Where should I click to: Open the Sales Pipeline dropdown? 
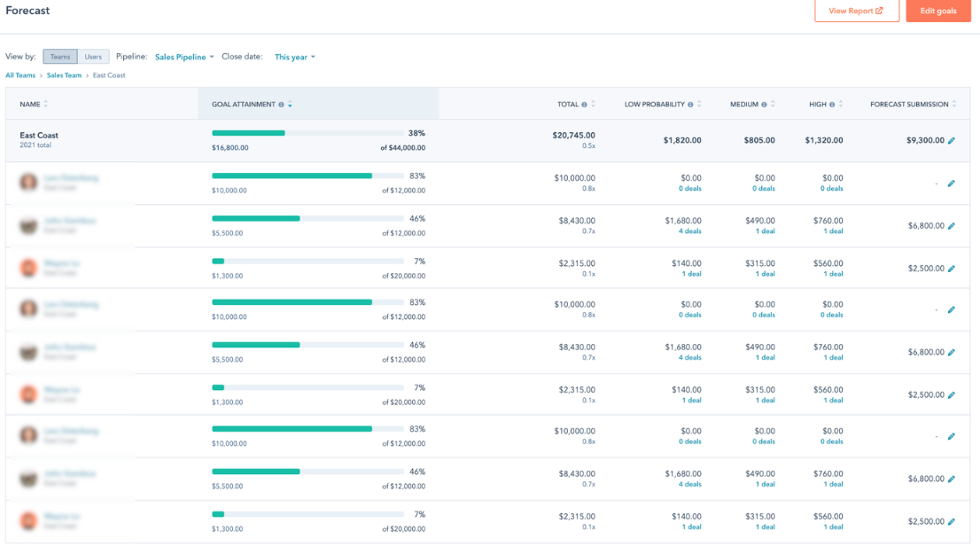(184, 57)
